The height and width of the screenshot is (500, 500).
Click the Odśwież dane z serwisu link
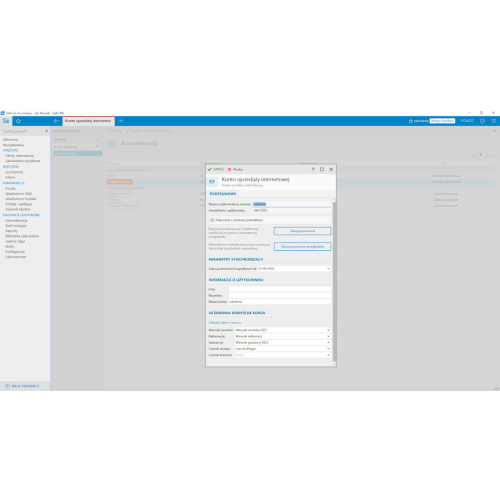pos(225,323)
